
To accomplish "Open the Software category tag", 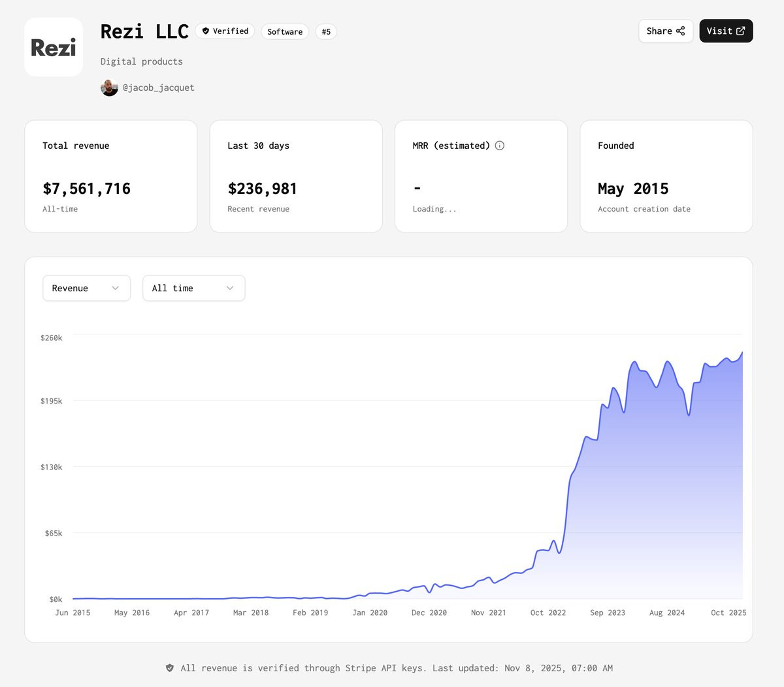I will [x=285, y=31].
